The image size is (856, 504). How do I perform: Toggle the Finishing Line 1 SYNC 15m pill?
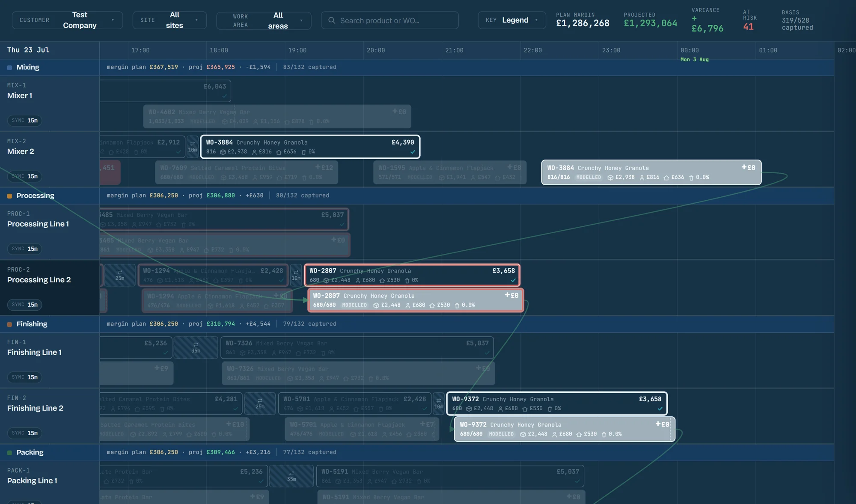tap(24, 377)
